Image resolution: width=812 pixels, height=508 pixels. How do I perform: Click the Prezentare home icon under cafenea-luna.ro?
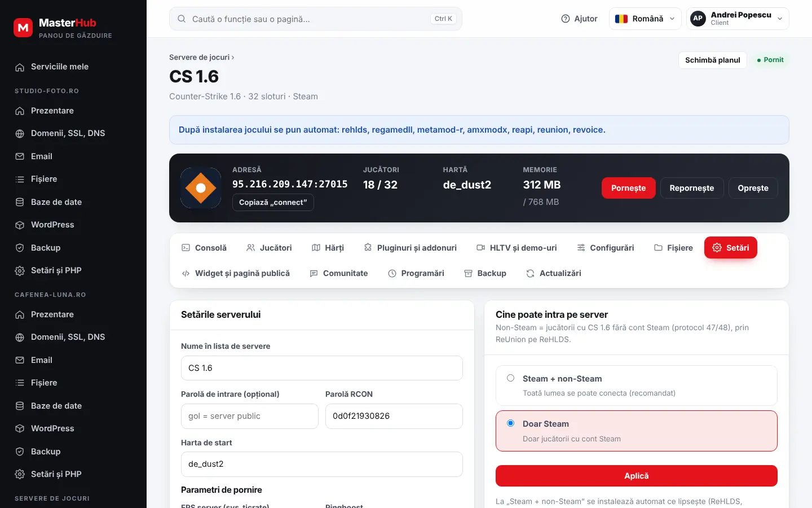tap(20, 314)
